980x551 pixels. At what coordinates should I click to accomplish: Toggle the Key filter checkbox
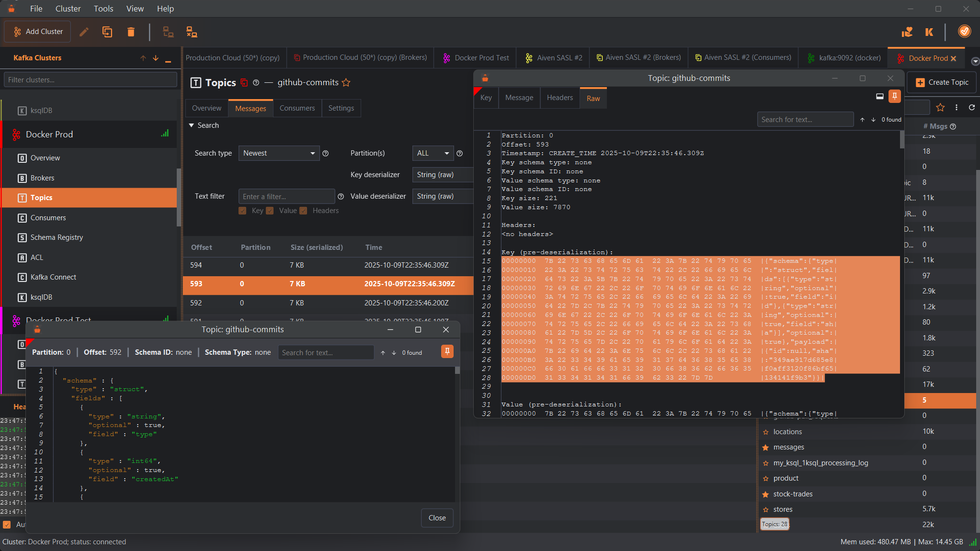coord(242,211)
